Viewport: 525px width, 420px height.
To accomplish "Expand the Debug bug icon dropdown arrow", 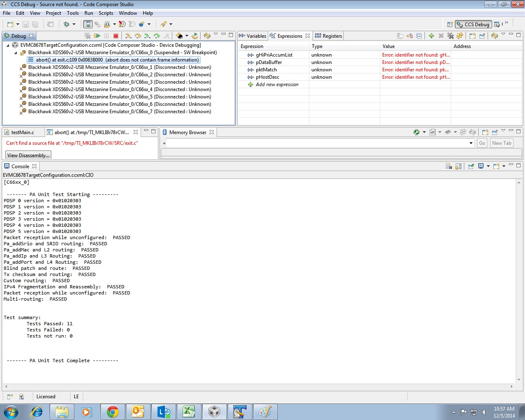I will (x=74, y=24).
